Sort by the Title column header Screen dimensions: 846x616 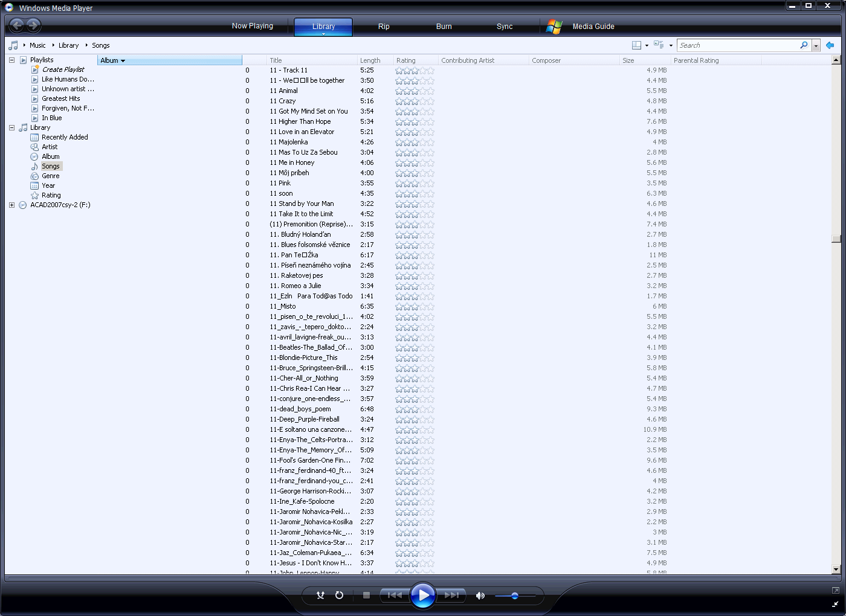pos(312,60)
